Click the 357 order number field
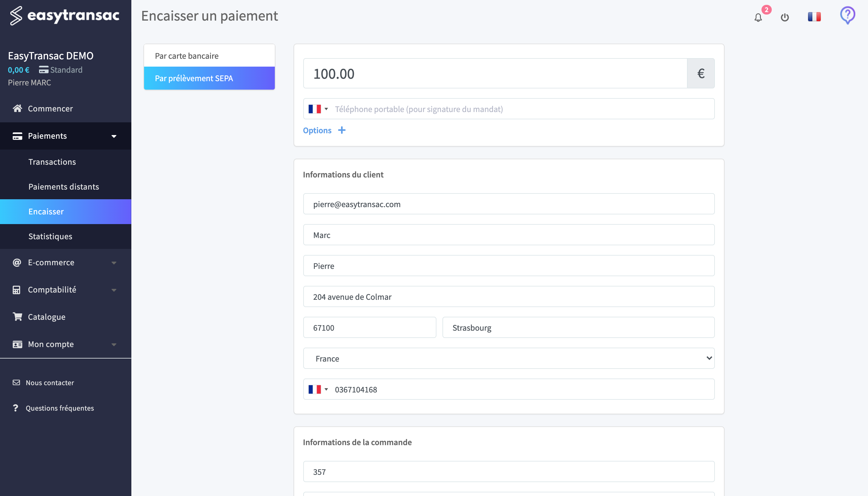 coord(508,471)
